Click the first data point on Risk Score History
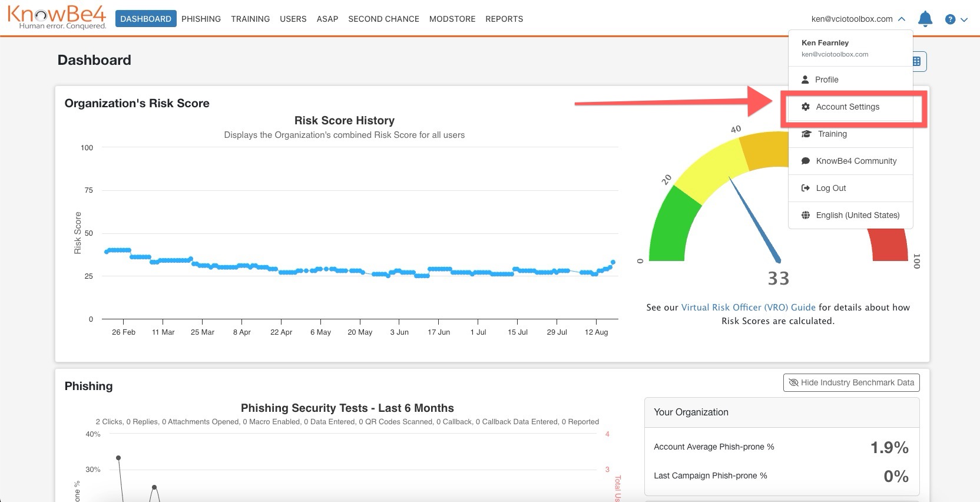 click(106, 252)
